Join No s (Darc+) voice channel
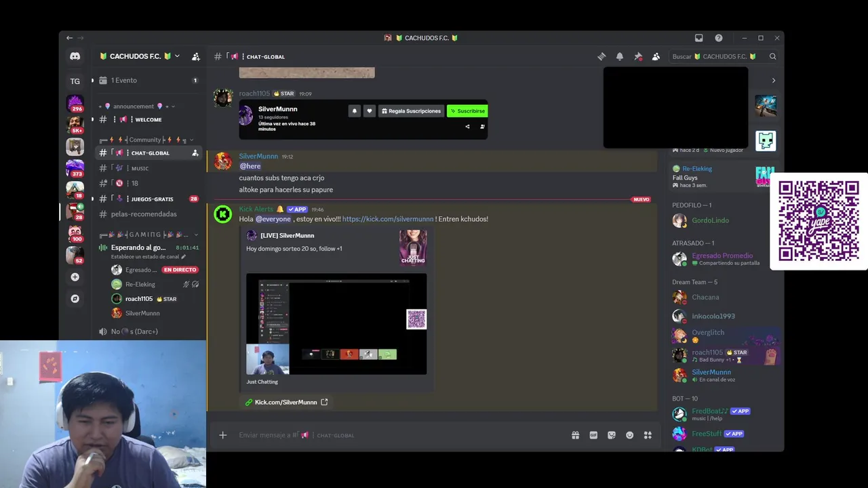The height and width of the screenshot is (488, 868). pyautogui.click(x=149, y=331)
